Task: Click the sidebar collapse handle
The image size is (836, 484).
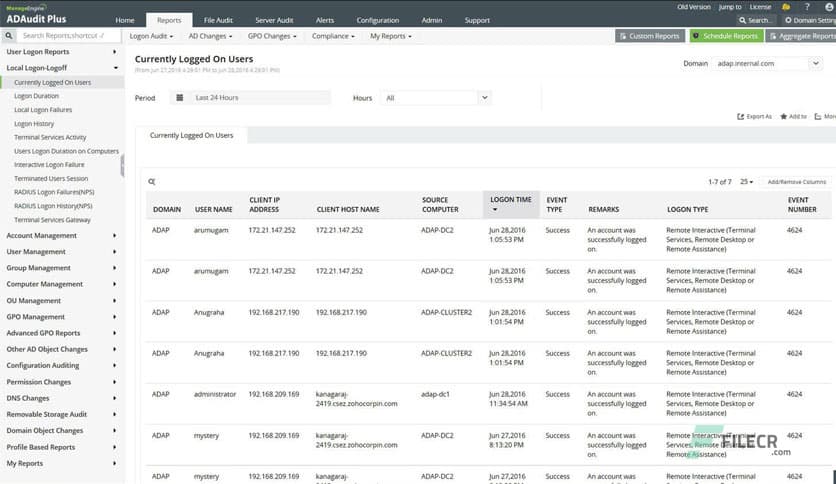Action: 122,166
